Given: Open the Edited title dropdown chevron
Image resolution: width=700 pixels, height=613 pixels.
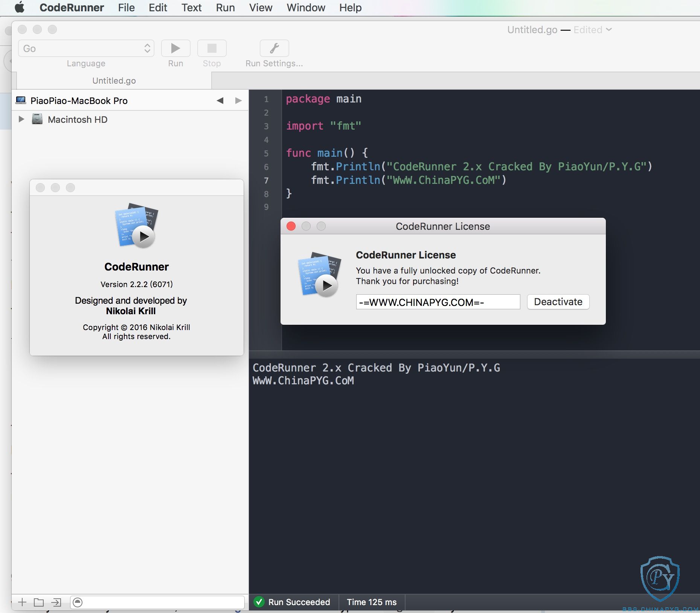Looking at the screenshot, I should coord(609,29).
